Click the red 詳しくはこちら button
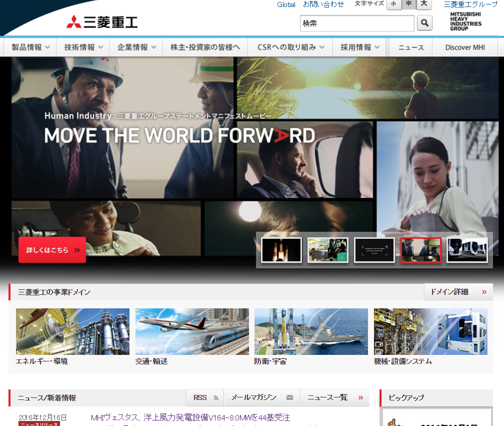This screenshot has width=504, height=426. point(52,250)
